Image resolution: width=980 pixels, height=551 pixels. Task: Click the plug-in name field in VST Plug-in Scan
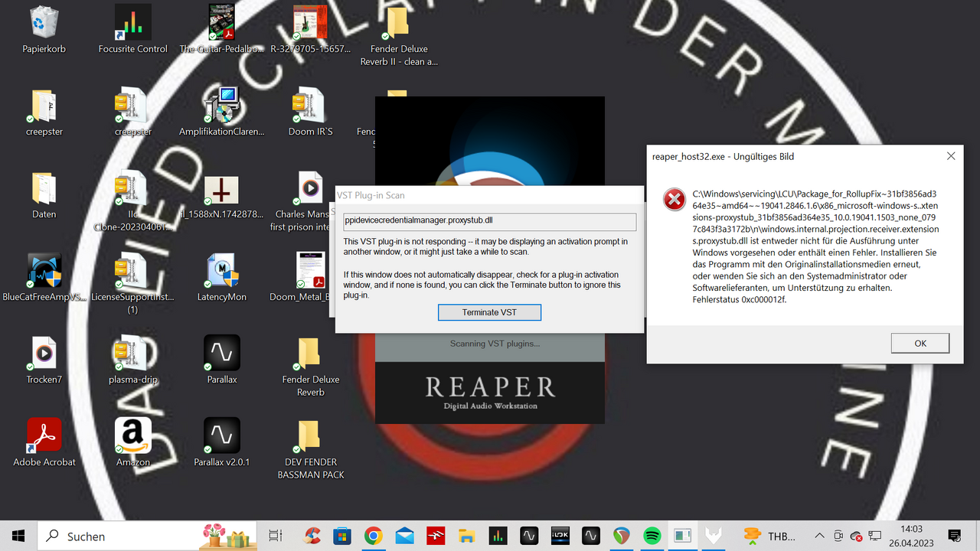pos(489,221)
